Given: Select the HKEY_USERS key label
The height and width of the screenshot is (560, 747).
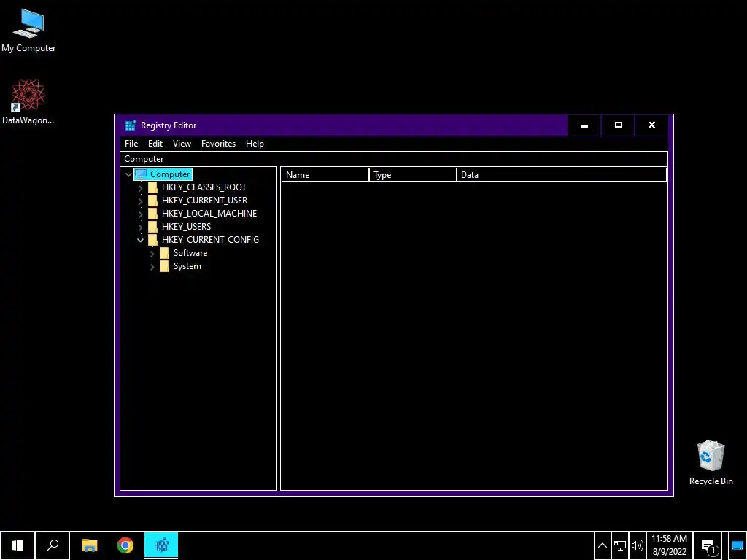Looking at the screenshot, I should tap(186, 226).
